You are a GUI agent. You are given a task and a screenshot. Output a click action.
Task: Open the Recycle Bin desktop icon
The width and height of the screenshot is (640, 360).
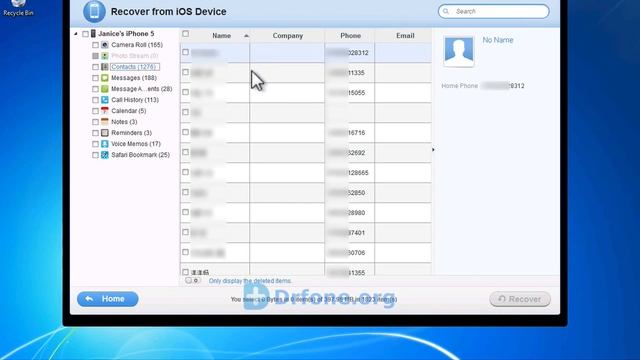click(18, 7)
